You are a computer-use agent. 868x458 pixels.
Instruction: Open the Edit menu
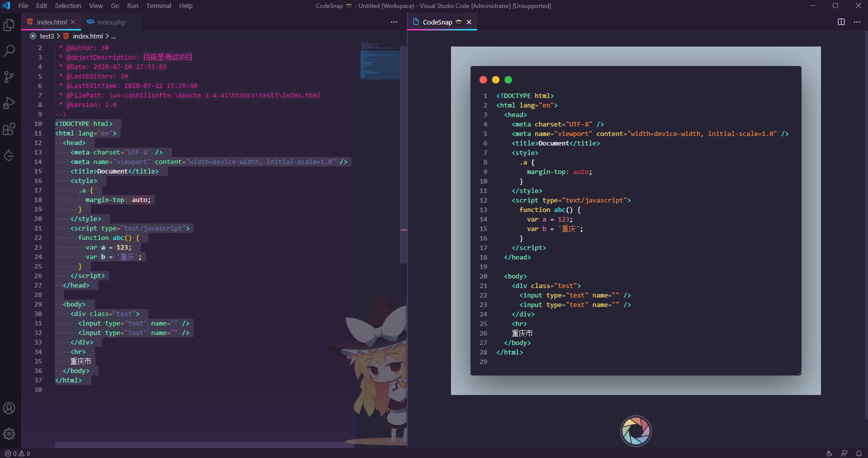pyautogui.click(x=41, y=5)
